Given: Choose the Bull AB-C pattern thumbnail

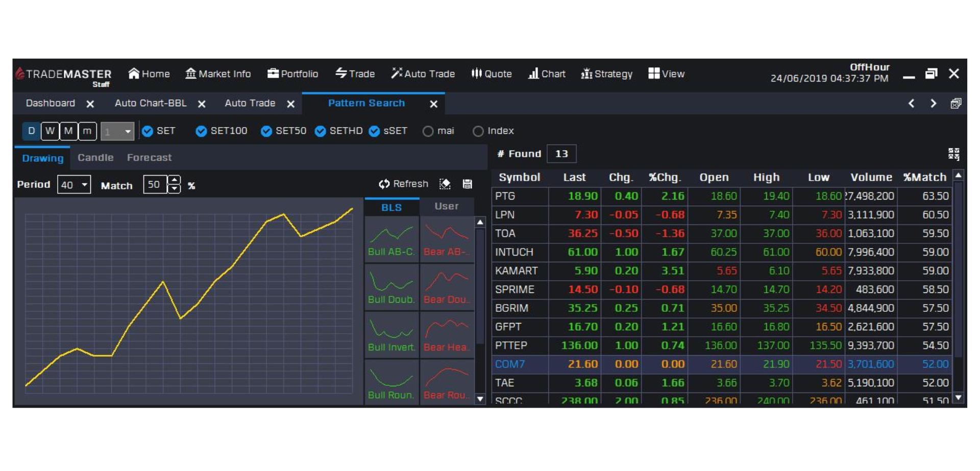Looking at the screenshot, I should pos(391,239).
